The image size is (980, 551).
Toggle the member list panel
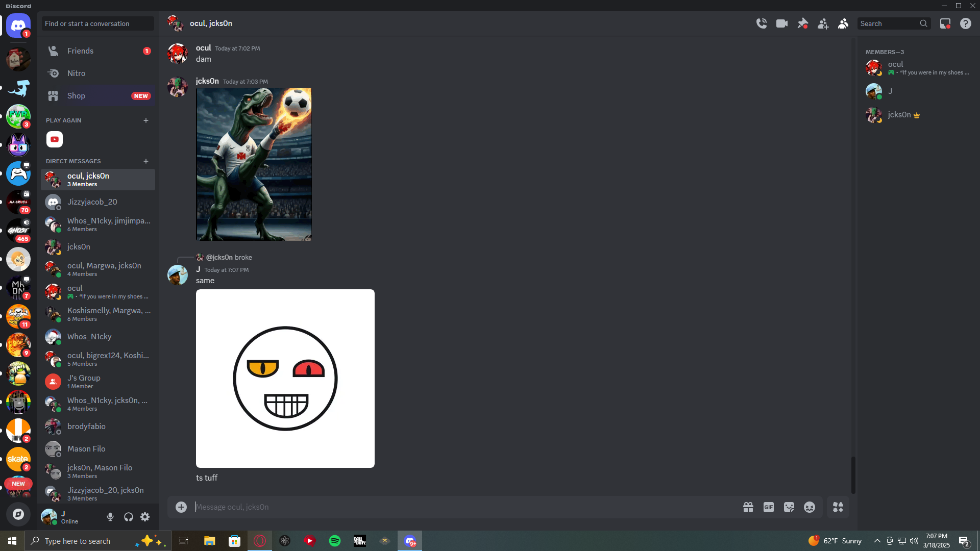point(843,23)
